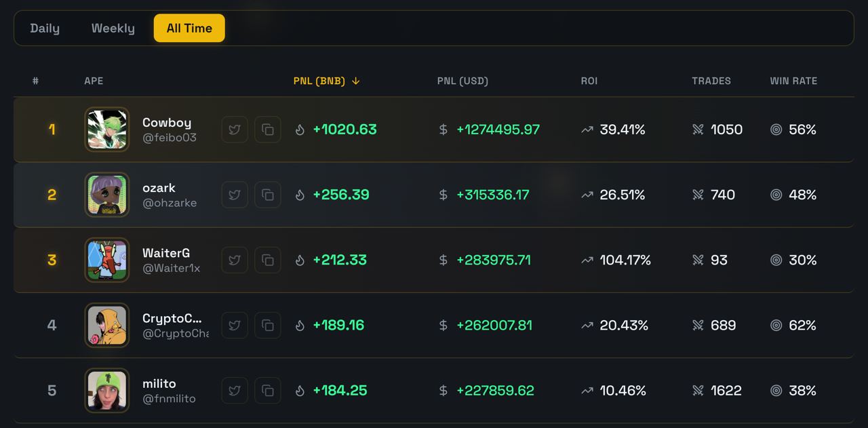Open the @ohzarke handle link
Image resolution: width=868 pixels, height=428 pixels.
coord(170,203)
